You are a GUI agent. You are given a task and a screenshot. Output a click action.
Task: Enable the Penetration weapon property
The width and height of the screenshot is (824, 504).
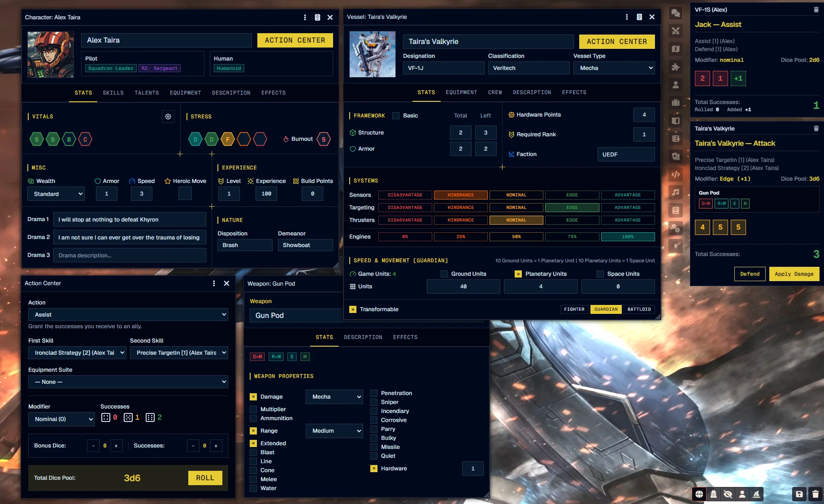(374, 393)
